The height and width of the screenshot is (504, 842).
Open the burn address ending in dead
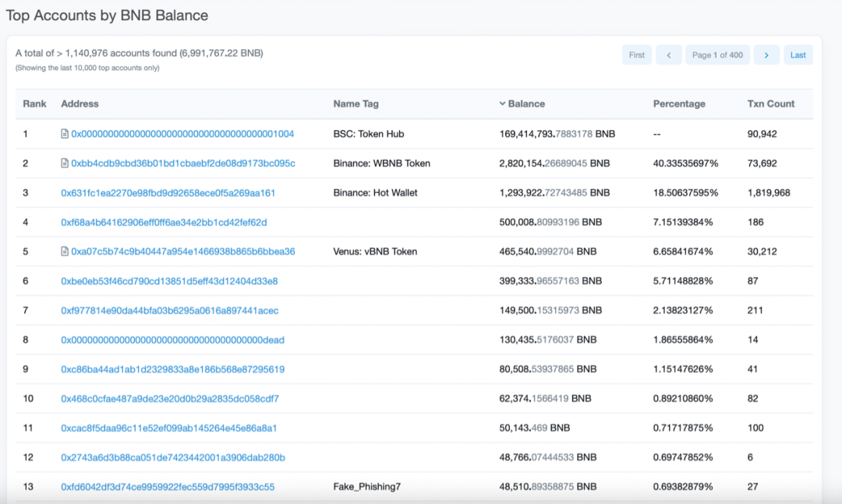point(172,340)
